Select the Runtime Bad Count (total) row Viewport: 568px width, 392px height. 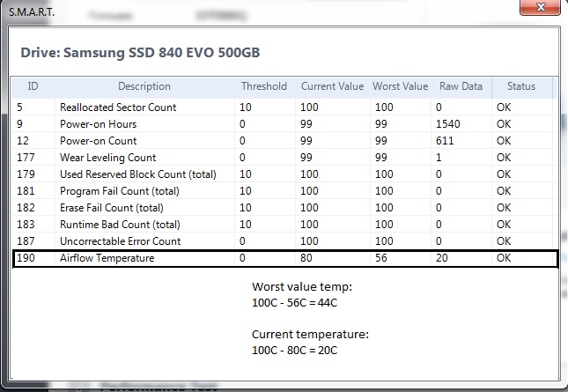[284, 225]
